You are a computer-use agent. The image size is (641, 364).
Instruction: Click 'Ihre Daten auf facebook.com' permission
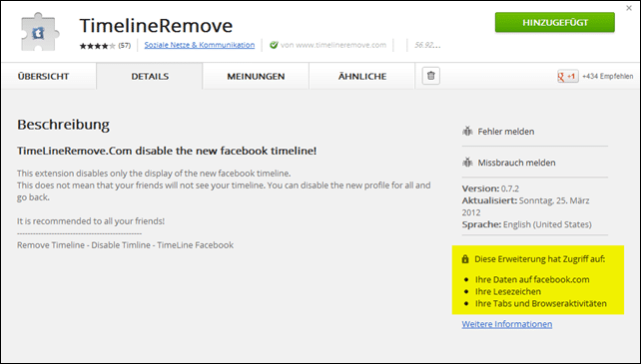coord(532,279)
